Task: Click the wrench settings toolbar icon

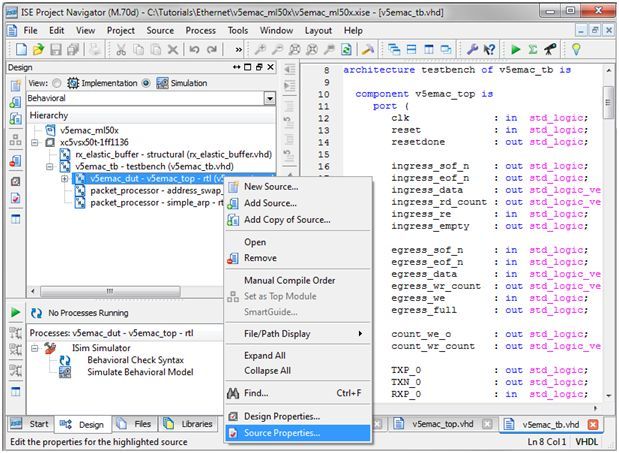Action: tap(472, 49)
